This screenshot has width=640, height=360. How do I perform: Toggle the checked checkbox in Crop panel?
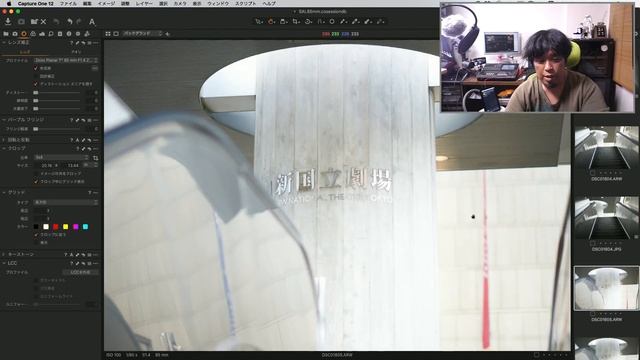36,181
